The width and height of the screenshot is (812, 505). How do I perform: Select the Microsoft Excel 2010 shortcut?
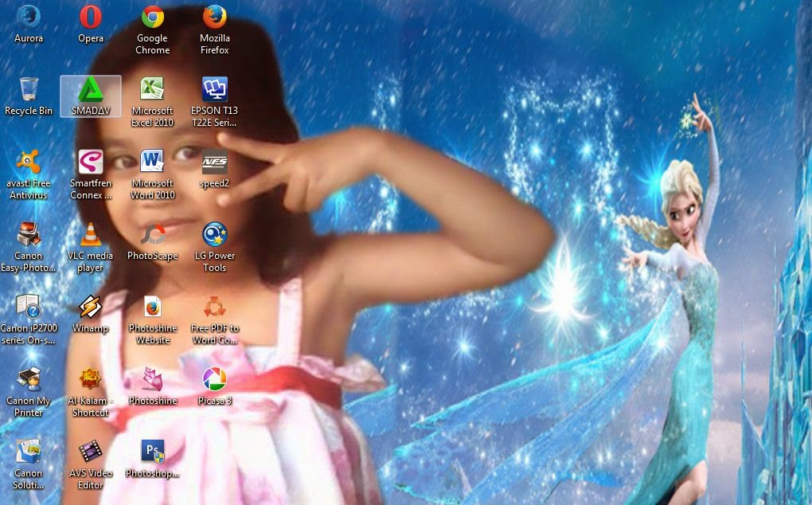153,89
